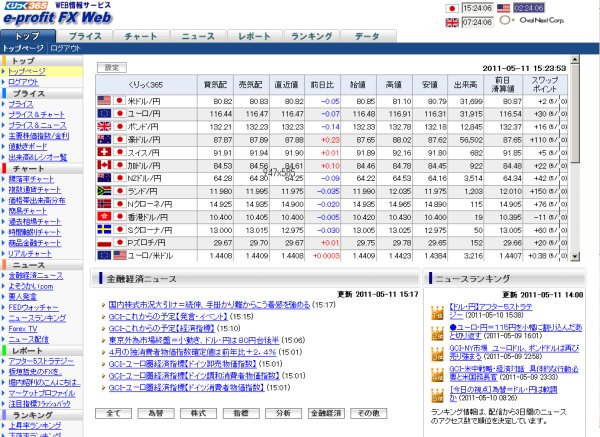This screenshot has height=437, width=600.
Task: Open the データ tab
Action: pyautogui.click(x=367, y=36)
